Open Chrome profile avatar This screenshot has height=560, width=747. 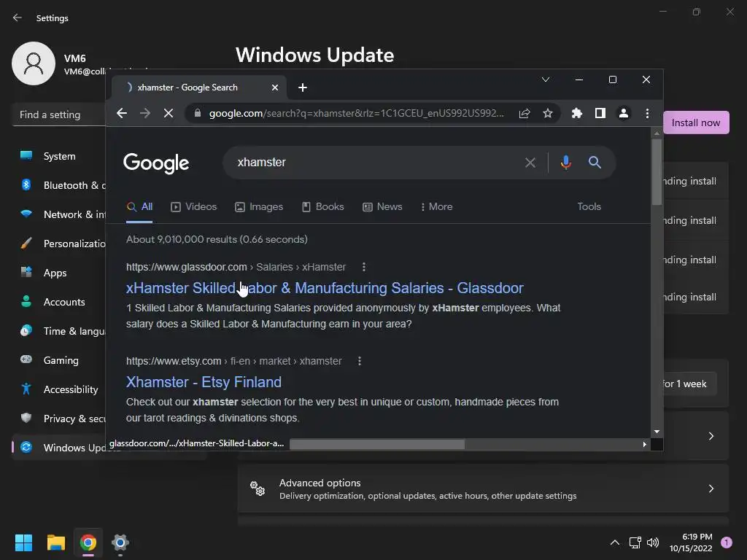pyautogui.click(x=624, y=113)
